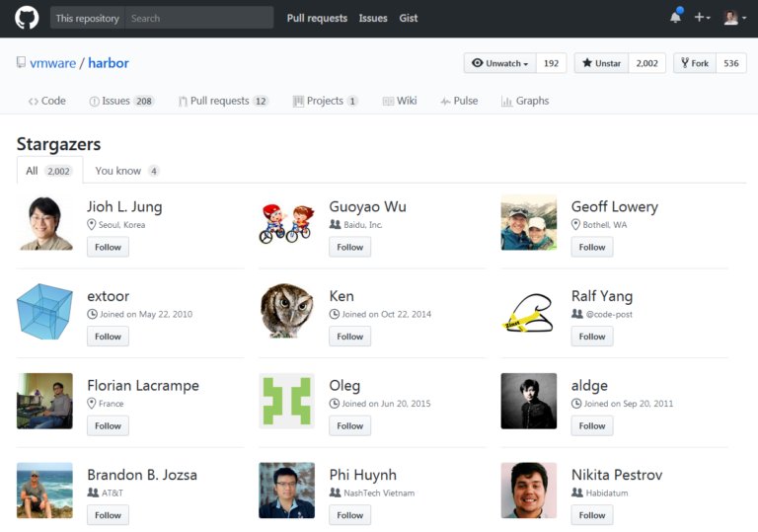Open the plus create-new dropdown
The image size is (758, 532).
pos(702,18)
